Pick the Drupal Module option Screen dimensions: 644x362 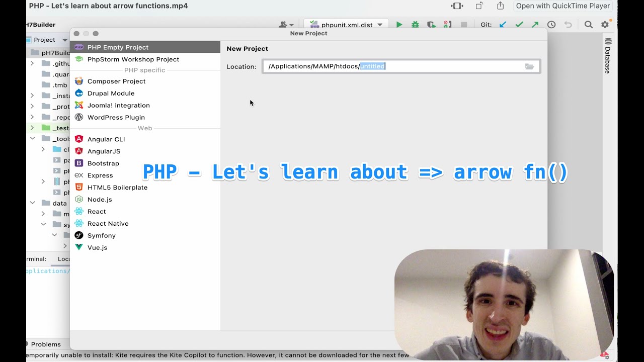tap(145, 94)
